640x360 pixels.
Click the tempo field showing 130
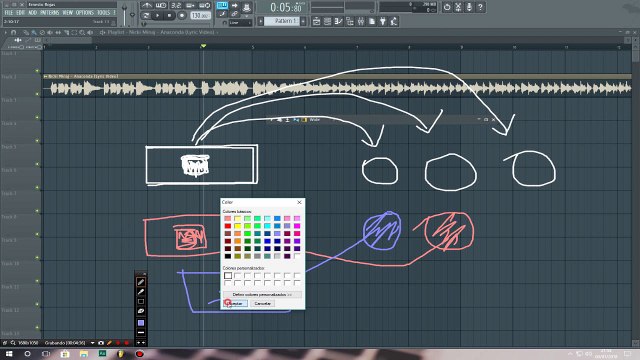[x=200, y=16]
